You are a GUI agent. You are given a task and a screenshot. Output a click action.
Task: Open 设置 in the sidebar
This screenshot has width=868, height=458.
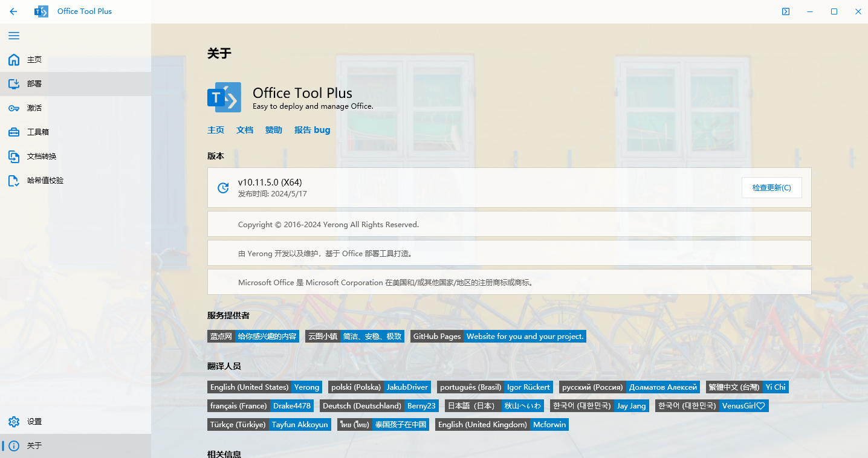pyautogui.click(x=76, y=422)
